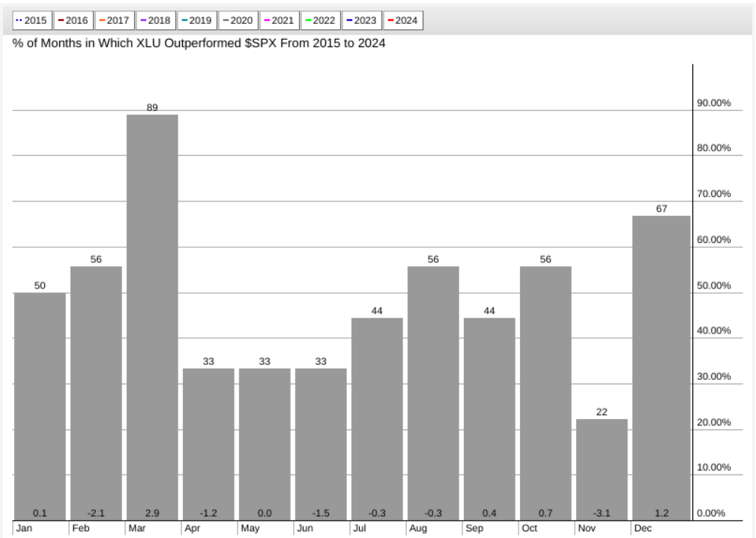Click the 0.1 average value in January bar
The height and width of the screenshot is (538, 756).
[40, 513]
